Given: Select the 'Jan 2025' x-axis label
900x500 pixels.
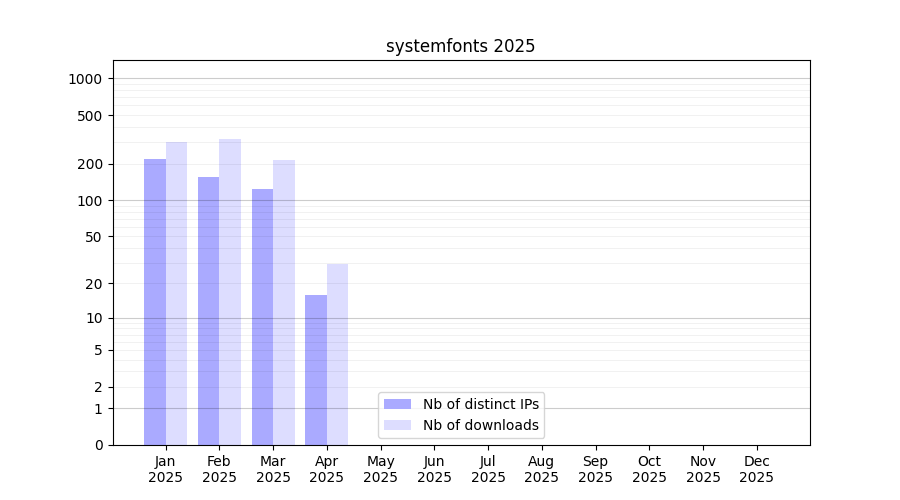Looking at the screenshot, I should click(165, 469).
